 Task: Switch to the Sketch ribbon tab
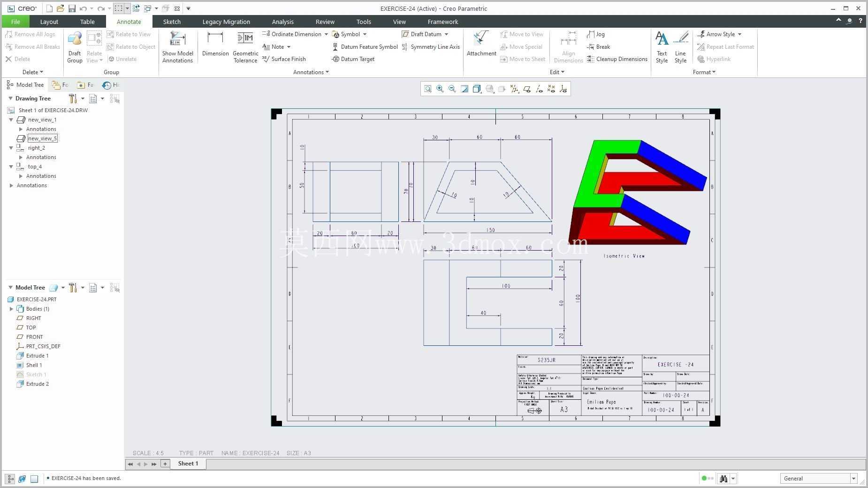click(x=172, y=22)
